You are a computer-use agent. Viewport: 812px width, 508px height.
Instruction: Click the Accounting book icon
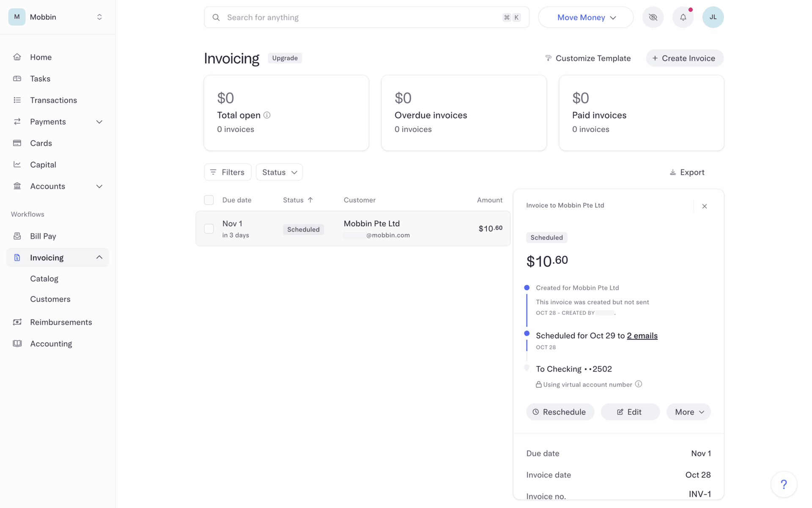click(x=17, y=343)
